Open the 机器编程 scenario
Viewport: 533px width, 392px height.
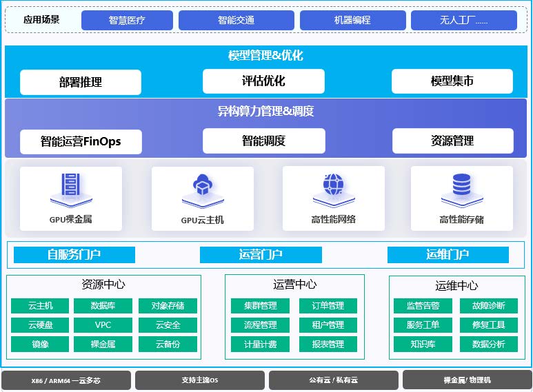[x=352, y=21]
